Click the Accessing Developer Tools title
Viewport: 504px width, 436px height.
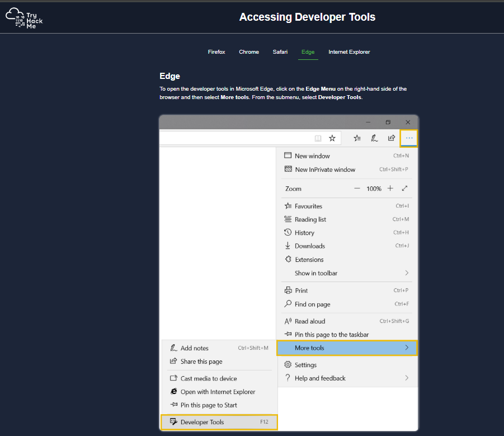(307, 17)
